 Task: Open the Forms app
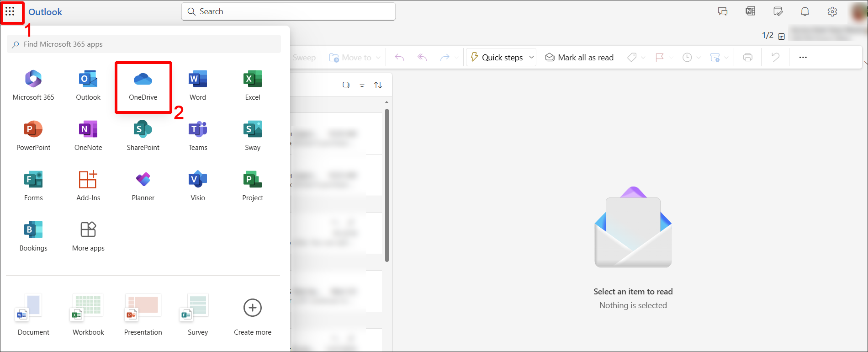click(x=33, y=186)
